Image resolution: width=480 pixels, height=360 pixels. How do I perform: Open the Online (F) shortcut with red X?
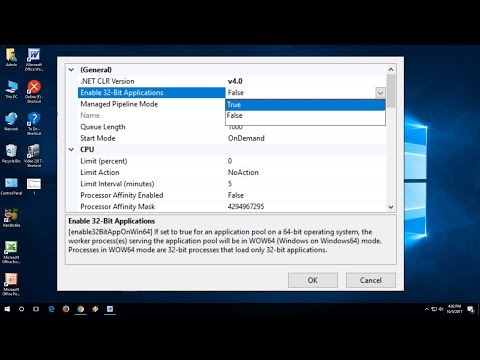point(34,91)
